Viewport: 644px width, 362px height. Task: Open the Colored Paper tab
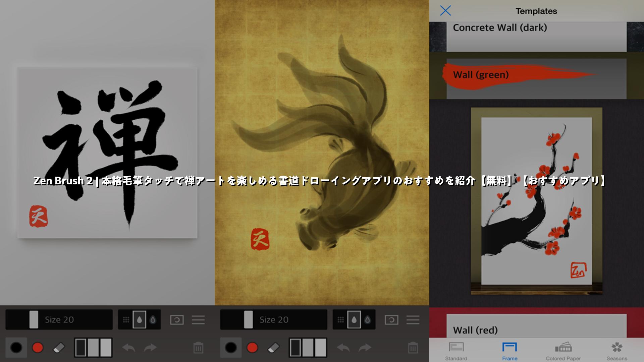563,351
